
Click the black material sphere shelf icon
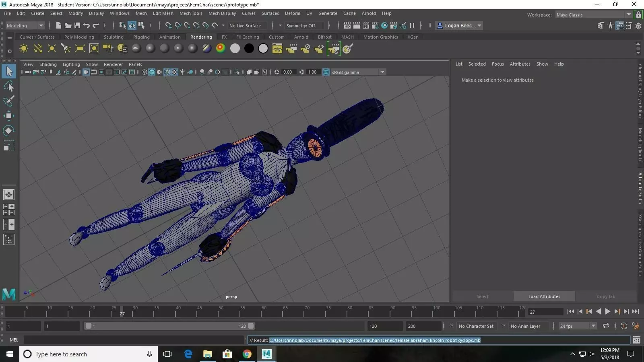coord(249,49)
